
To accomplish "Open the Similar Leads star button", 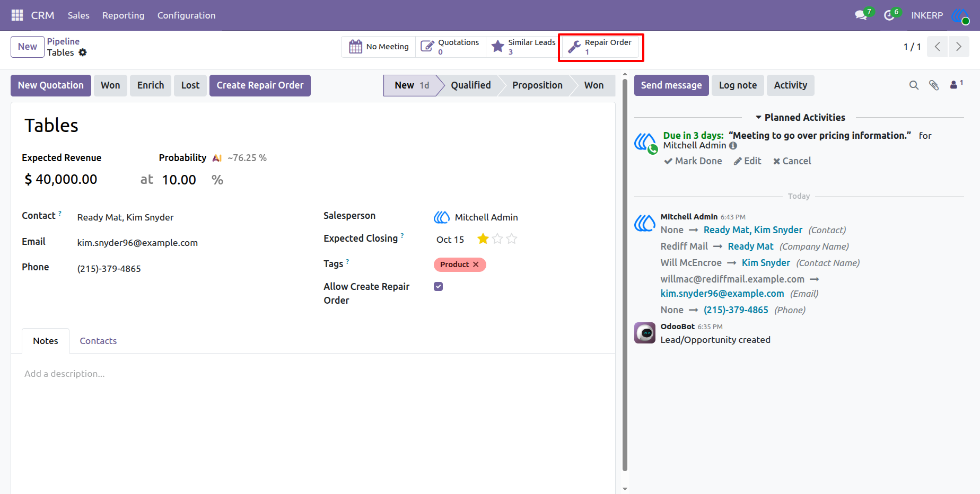I will click(523, 47).
